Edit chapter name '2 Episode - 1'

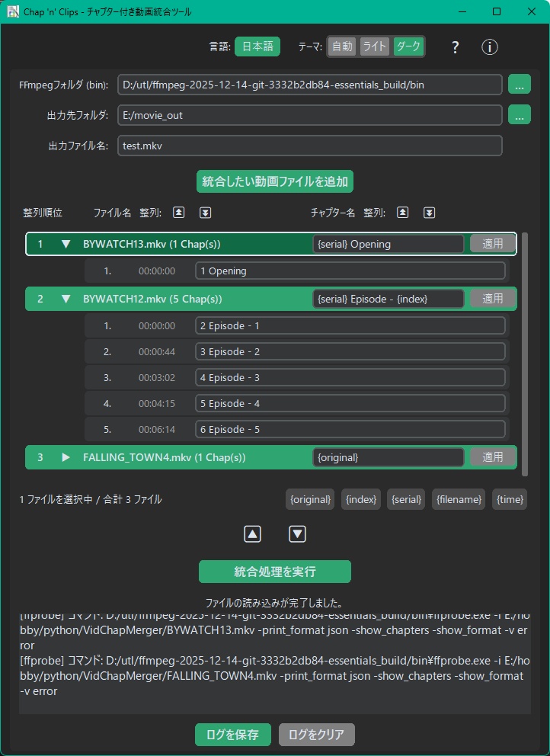350,326
